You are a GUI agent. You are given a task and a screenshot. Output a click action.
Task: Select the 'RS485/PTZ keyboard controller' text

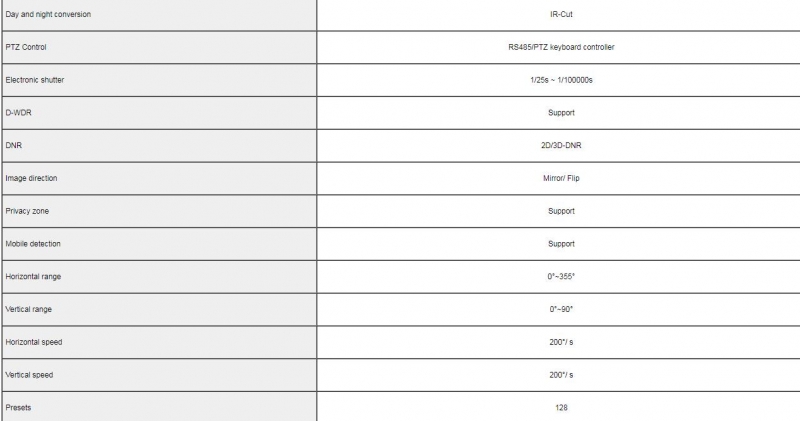(561, 47)
